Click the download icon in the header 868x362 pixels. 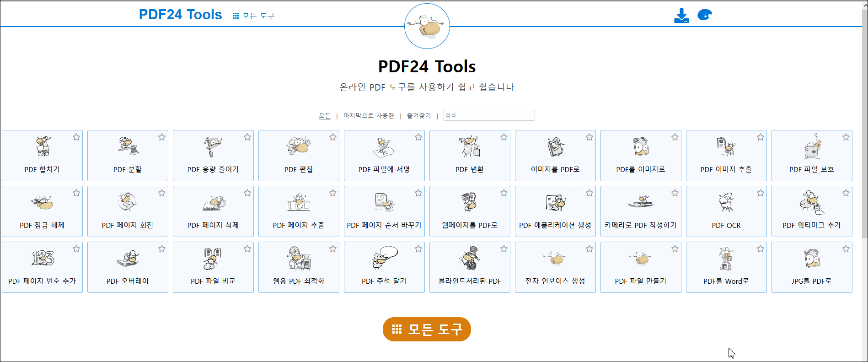click(681, 16)
